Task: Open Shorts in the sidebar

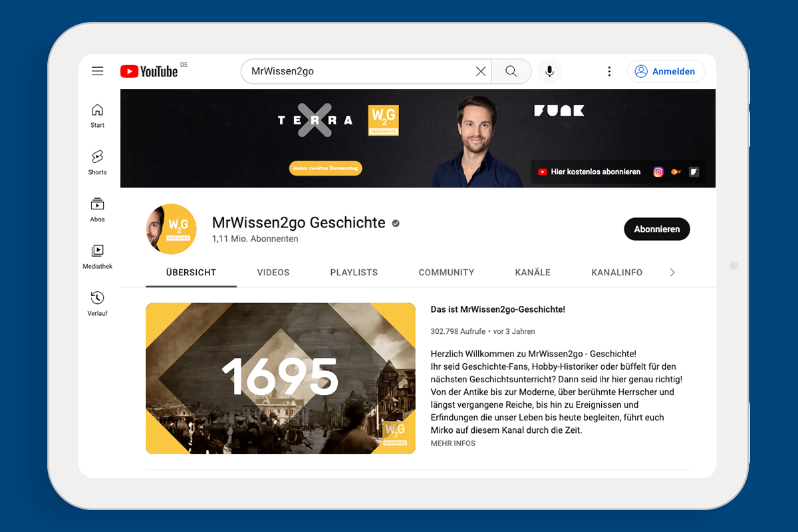Action: [98, 162]
